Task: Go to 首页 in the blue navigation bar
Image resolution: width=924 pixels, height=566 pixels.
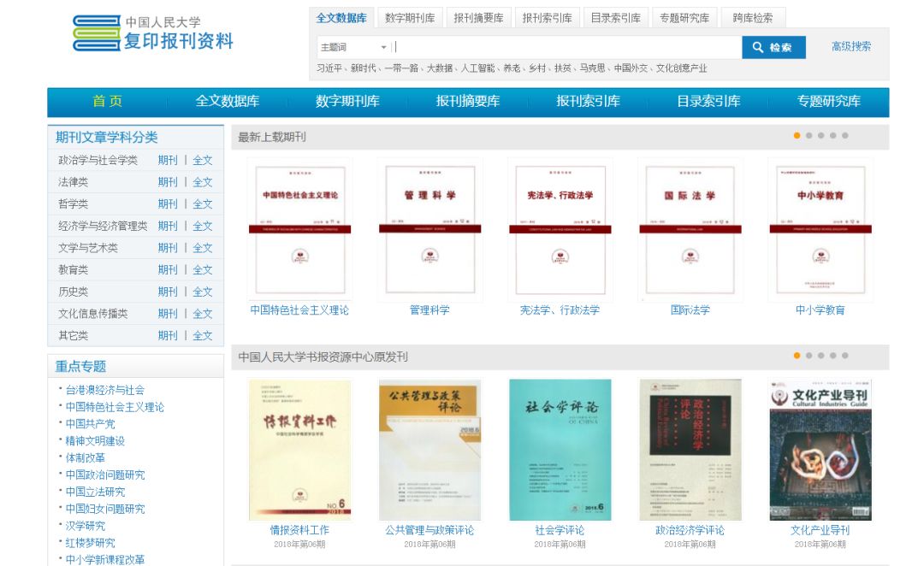Action: coord(107,101)
